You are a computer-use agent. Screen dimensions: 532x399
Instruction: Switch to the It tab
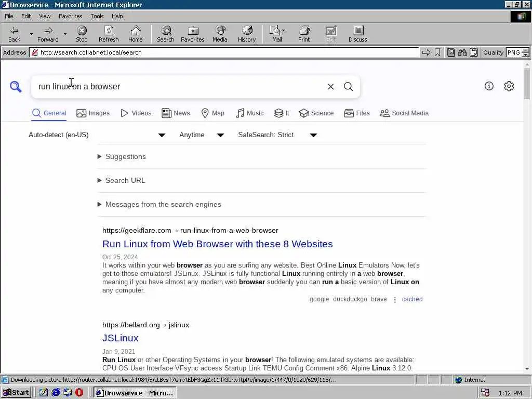coord(282,113)
